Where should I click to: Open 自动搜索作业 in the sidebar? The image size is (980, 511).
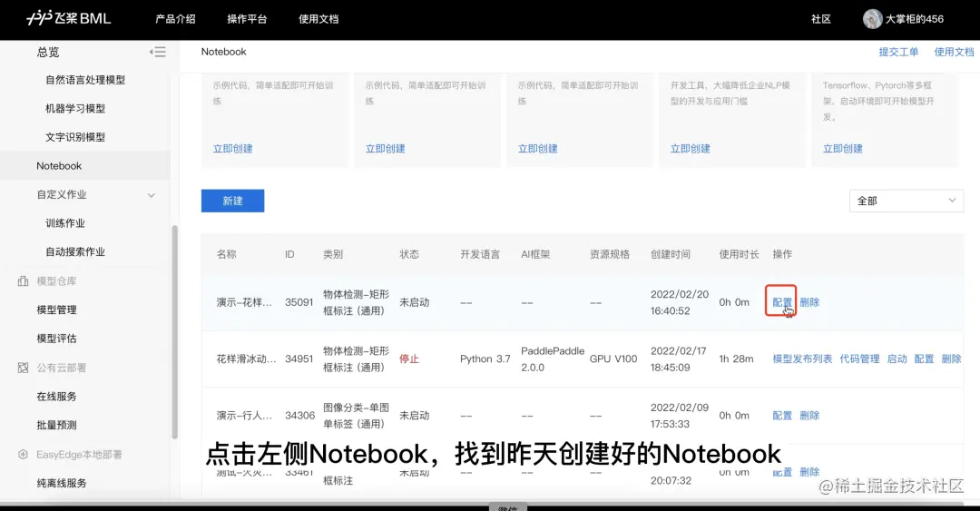pos(75,252)
